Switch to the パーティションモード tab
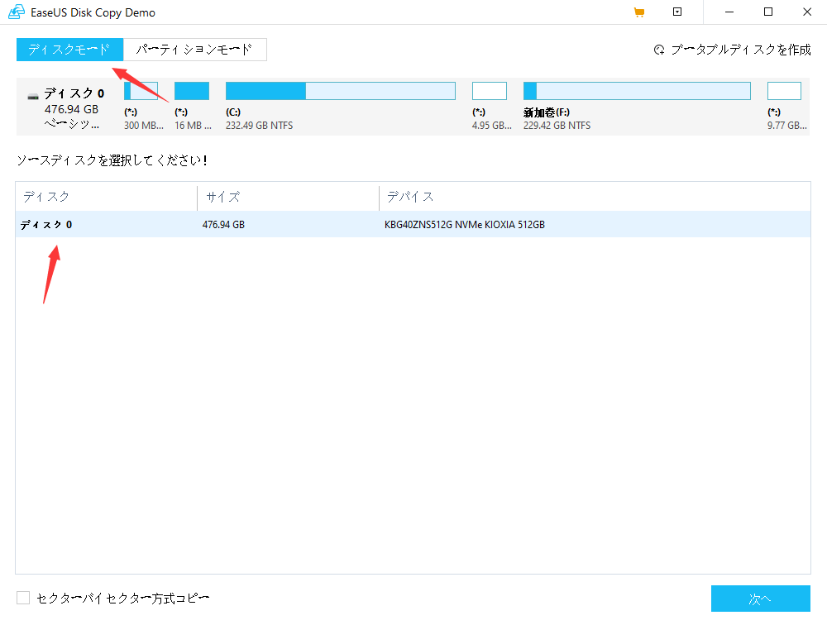 pyautogui.click(x=194, y=49)
